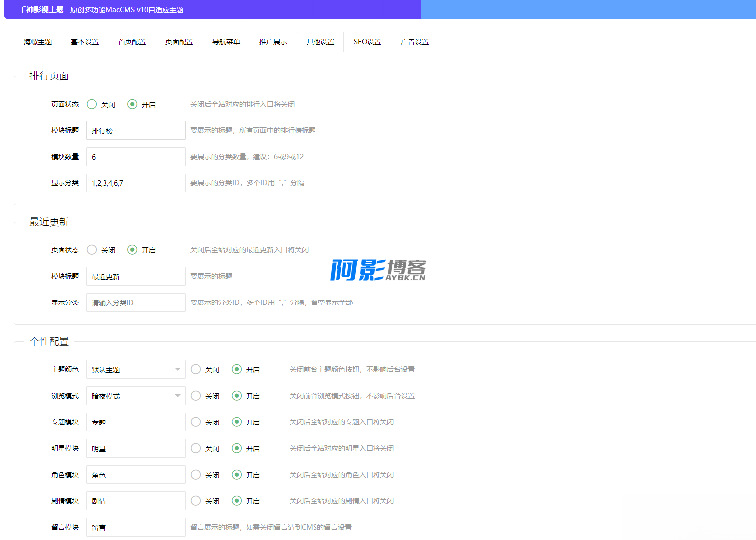Viewport: 756px width, 540px height.
Task: Select hint 关闭后全站对应的剧情入口将关闭
Action: 342,501
